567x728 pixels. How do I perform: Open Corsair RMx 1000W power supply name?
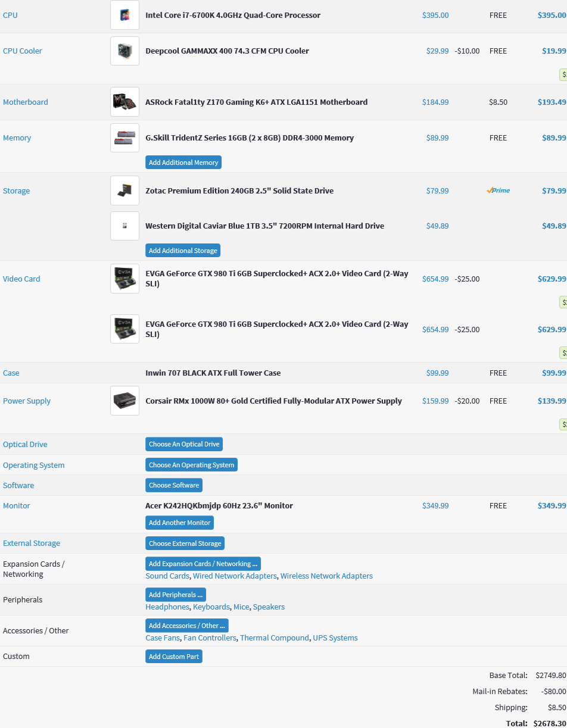[x=274, y=401]
